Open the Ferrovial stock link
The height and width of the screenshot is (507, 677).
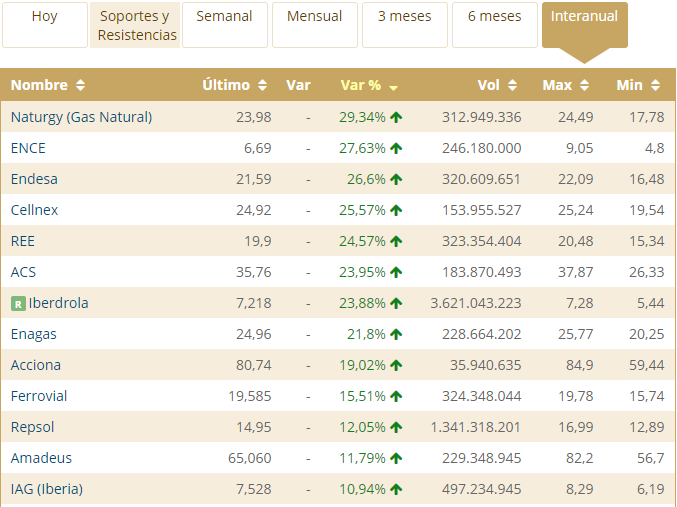(x=39, y=396)
